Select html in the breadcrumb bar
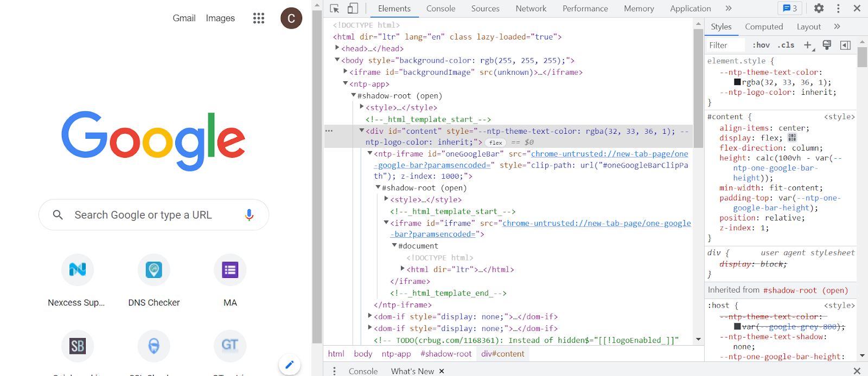Screen dimensions: 868x376 (336, 354)
